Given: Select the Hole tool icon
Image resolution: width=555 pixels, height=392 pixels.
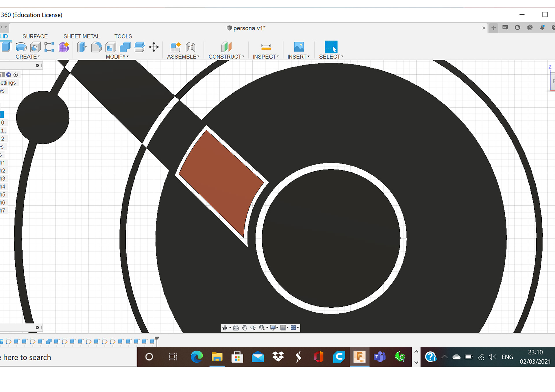Looking at the screenshot, I should click(x=35, y=47).
